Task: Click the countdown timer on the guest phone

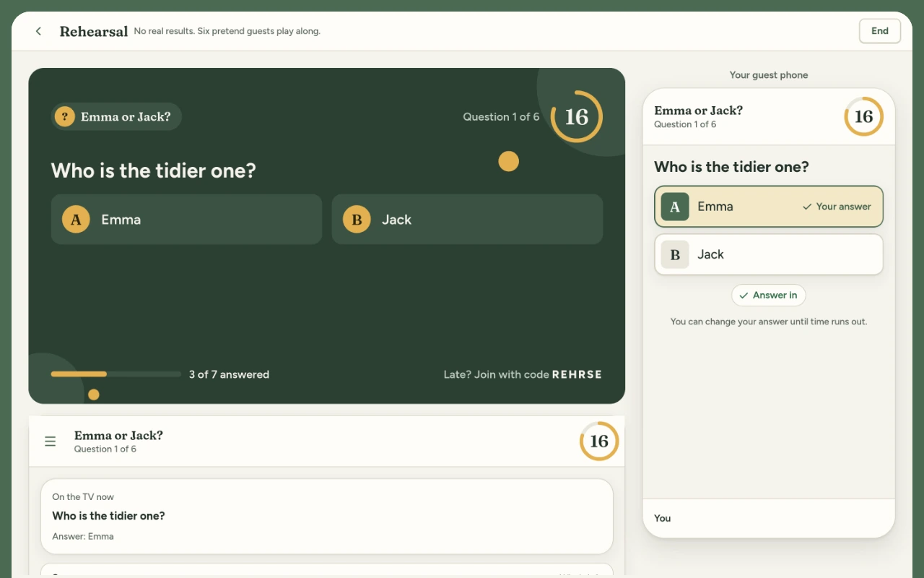Action: point(863,116)
